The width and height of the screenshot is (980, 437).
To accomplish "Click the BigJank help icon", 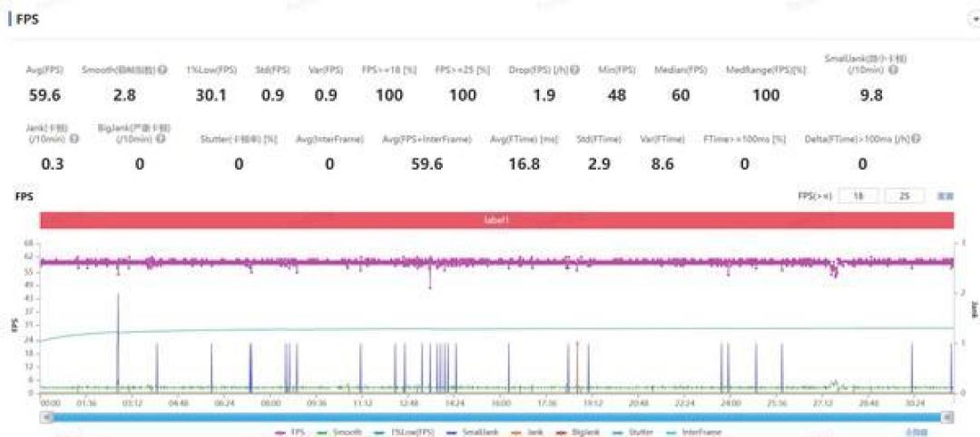I will 161,139.
